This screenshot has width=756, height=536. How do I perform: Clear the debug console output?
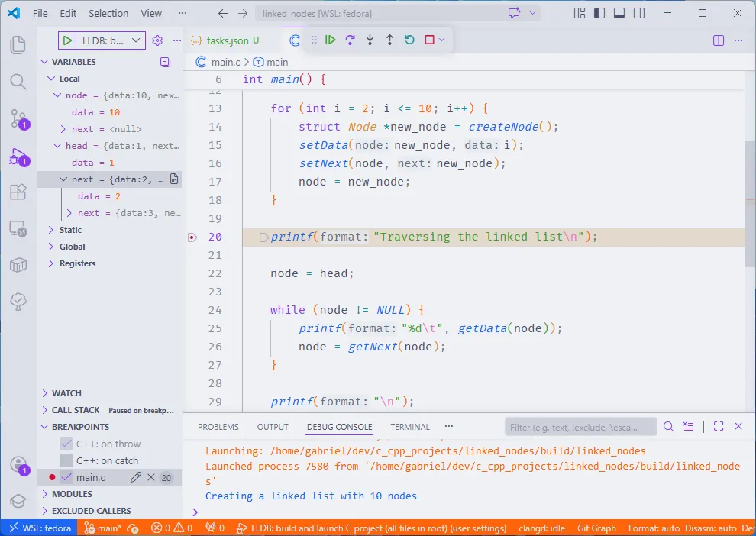[x=688, y=426]
